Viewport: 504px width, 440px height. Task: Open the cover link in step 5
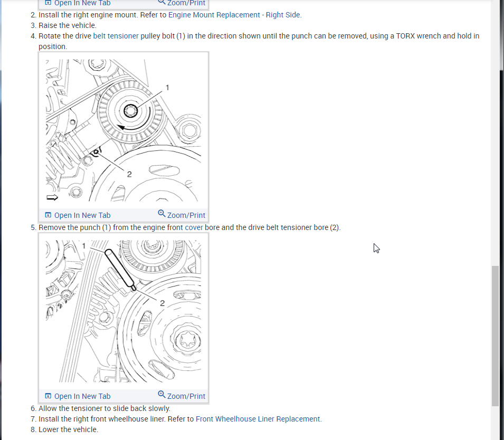click(194, 227)
